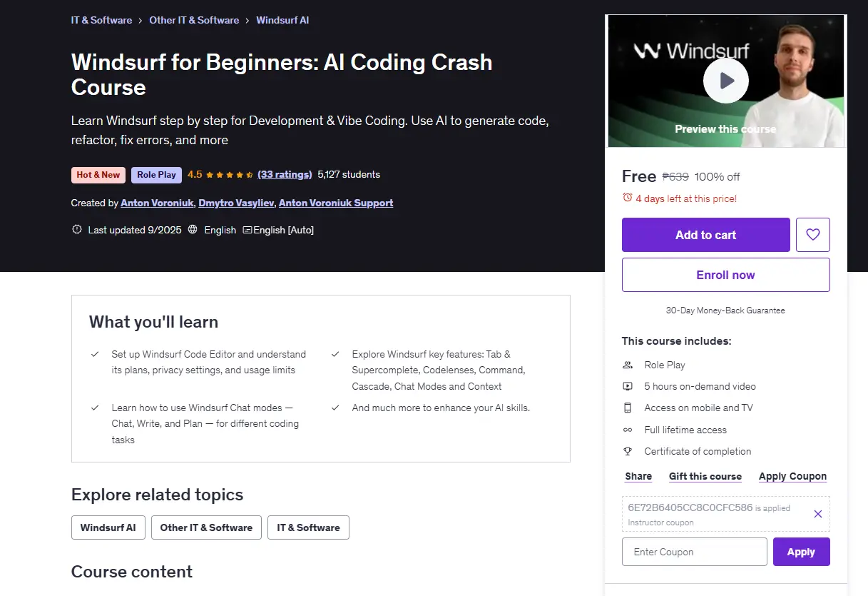Viewport: 868px width, 596px height.
Task: Click checkmark beside Explore Windsurf key features
Action: point(335,354)
